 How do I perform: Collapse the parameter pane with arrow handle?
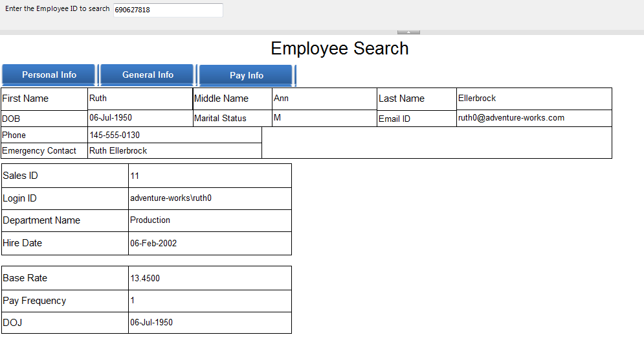408,32
